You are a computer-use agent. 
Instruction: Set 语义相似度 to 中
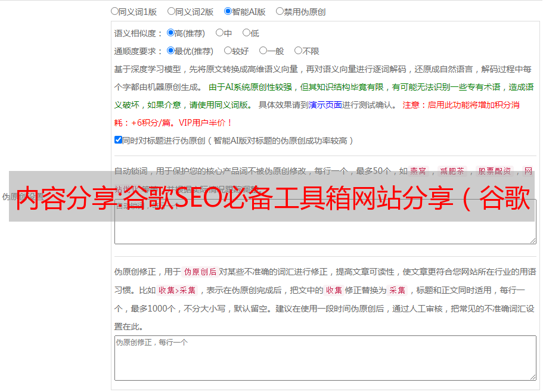tap(219, 33)
